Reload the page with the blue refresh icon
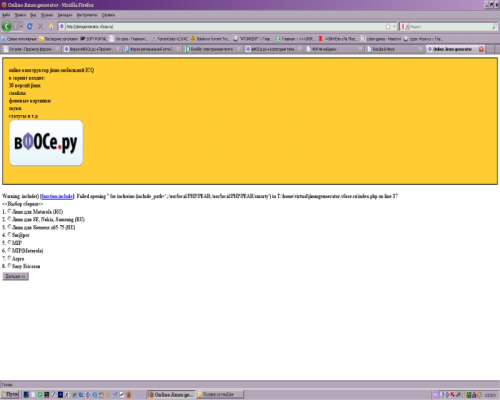The width and height of the screenshot is (500, 400). pos(30,26)
